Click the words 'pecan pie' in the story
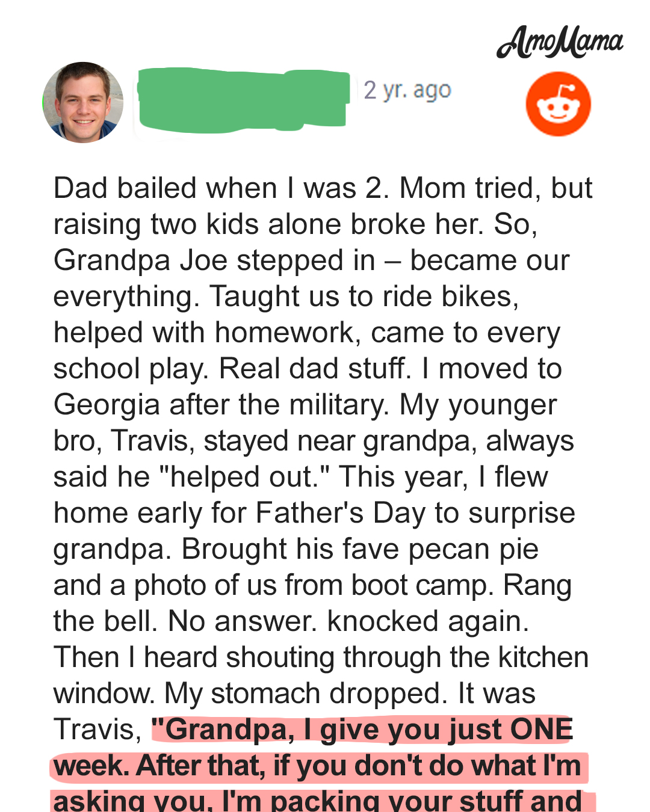650x812 pixels. tap(474, 549)
